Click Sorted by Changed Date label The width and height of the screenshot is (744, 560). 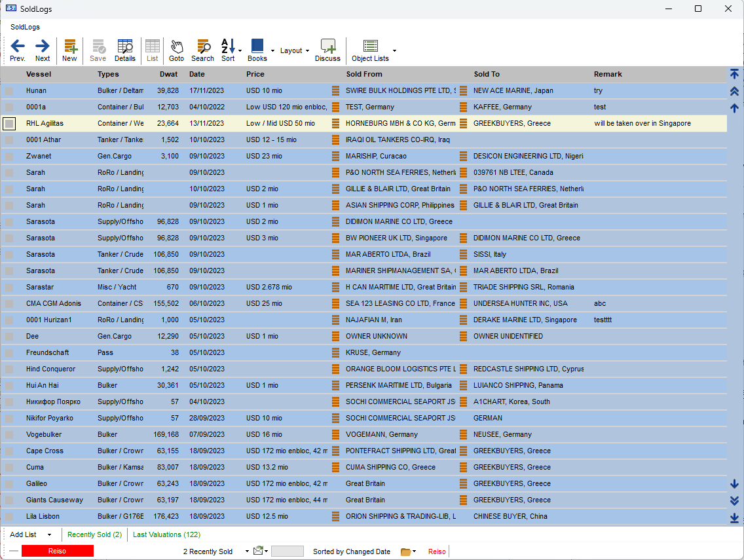[x=352, y=551]
